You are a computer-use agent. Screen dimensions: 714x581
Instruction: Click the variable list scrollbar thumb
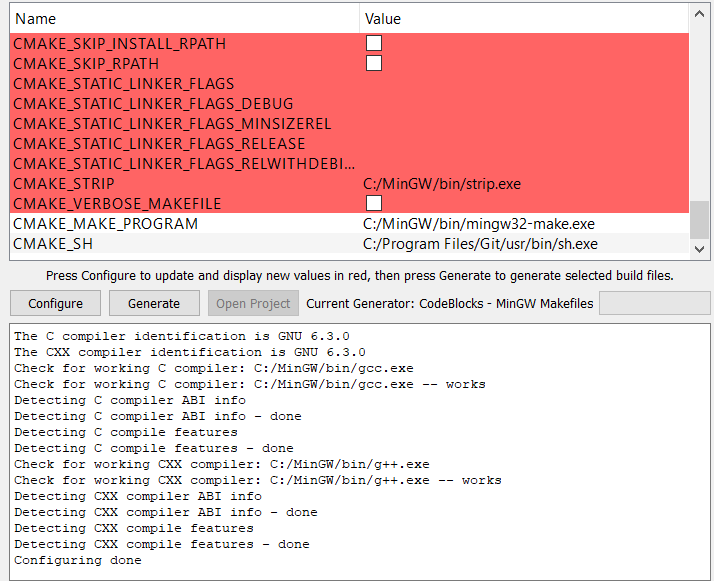point(699,219)
